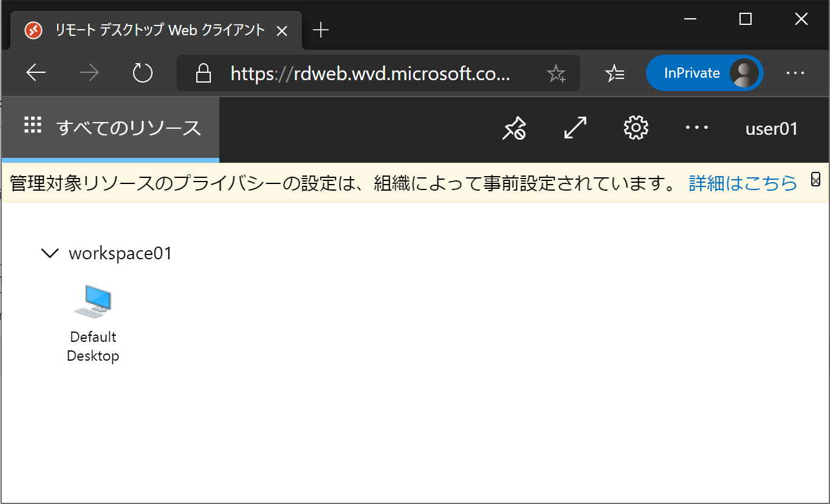This screenshot has width=830, height=504.
Task: Click the resources grid icon beside すべてのリソース
Action: pyautogui.click(x=33, y=126)
